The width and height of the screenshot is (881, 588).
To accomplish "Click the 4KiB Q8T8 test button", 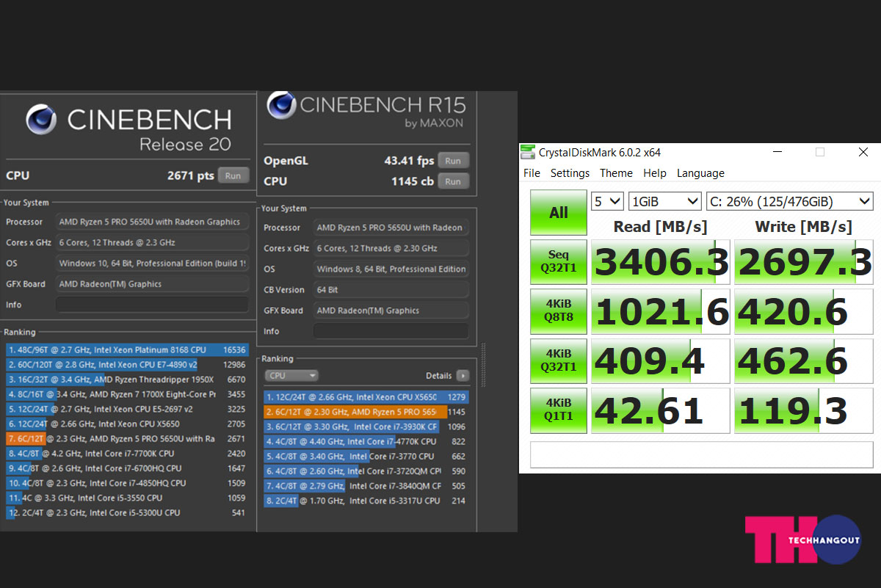I will pos(559,311).
